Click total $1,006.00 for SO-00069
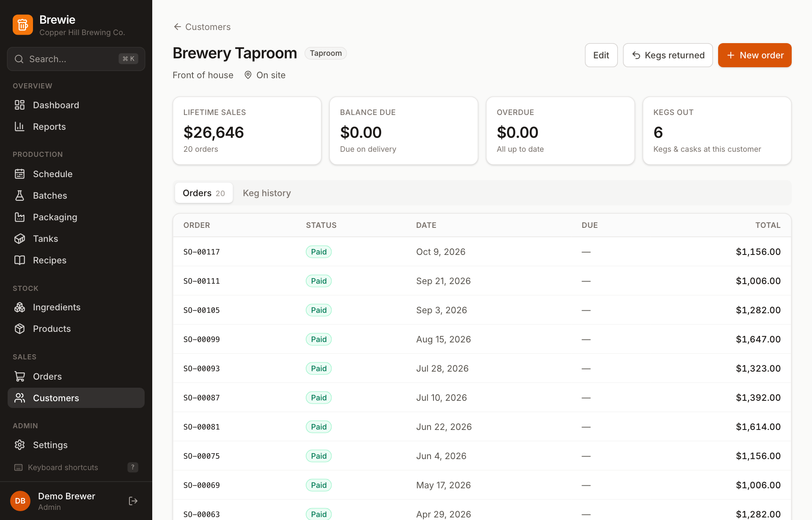The image size is (812, 520). 758,485
